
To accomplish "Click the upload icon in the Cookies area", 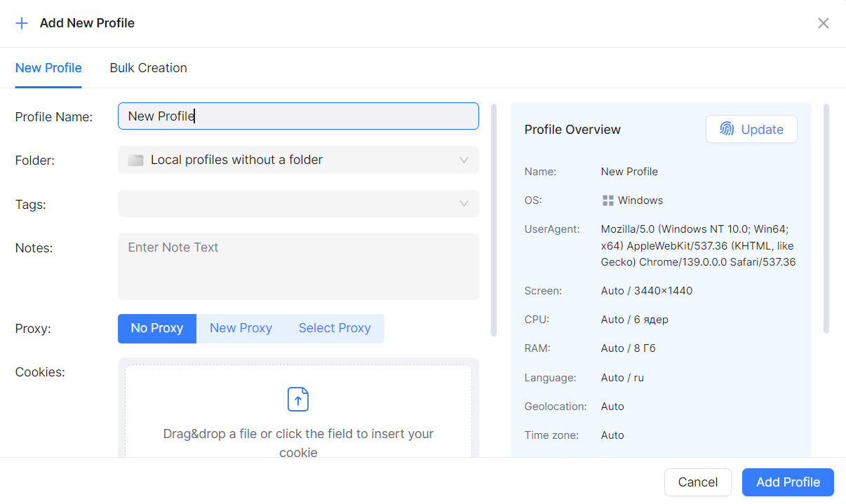I will [x=297, y=399].
